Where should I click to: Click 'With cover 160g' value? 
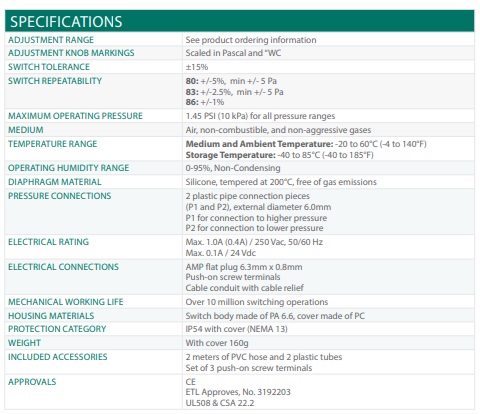click(217, 343)
